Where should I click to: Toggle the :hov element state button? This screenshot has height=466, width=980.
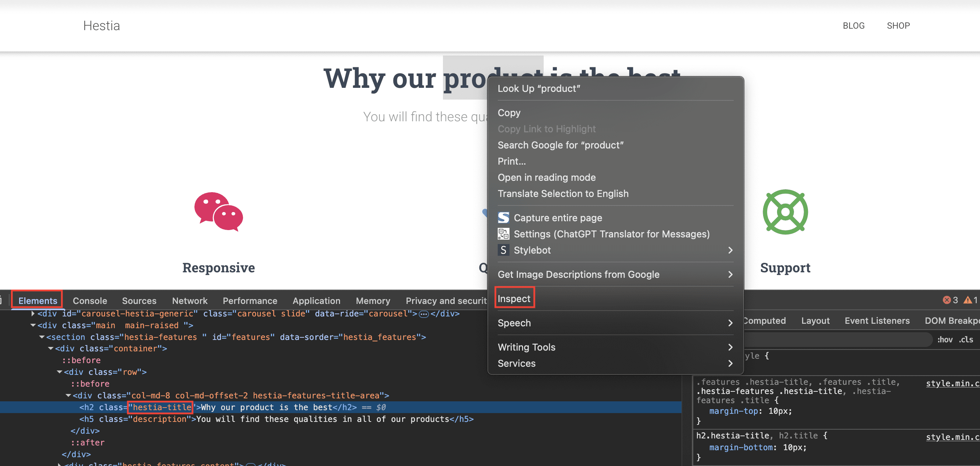pyautogui.click(x=945, y=339)
